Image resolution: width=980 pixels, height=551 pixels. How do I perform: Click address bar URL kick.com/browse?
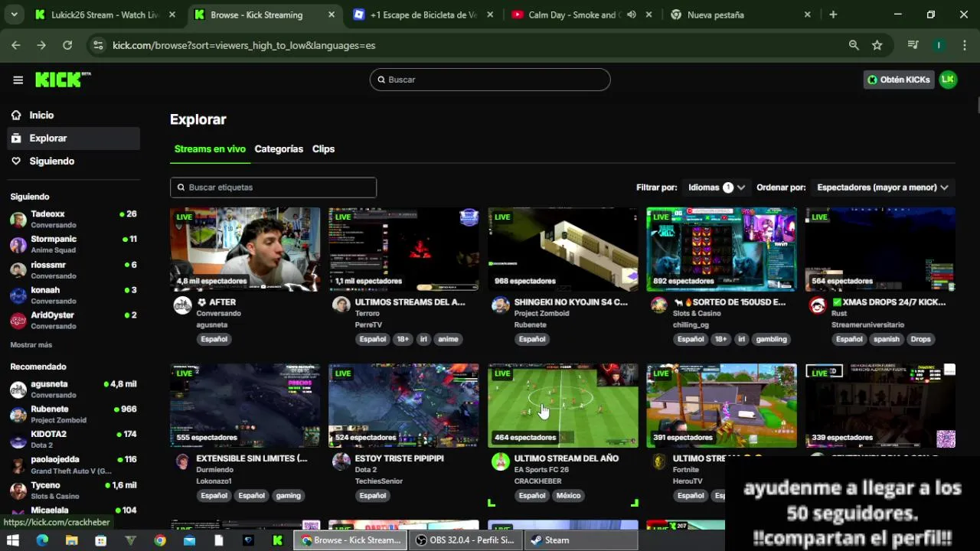[x=243, y=45]
